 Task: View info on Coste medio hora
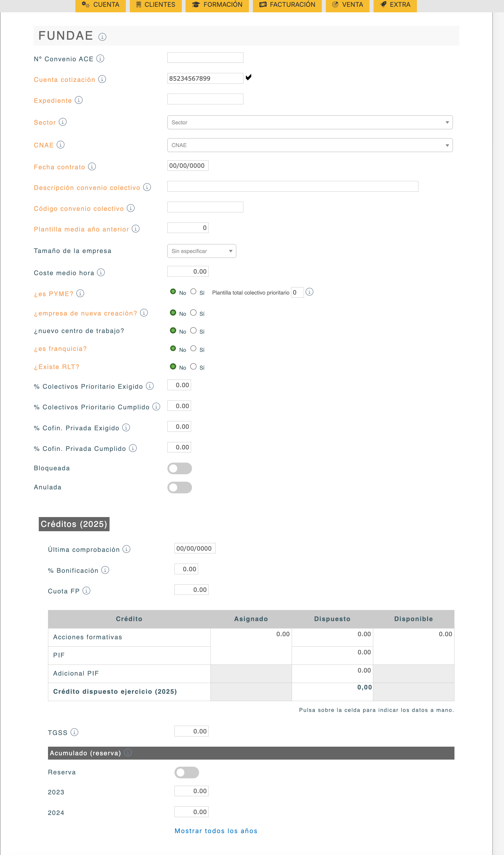(101, 272)
